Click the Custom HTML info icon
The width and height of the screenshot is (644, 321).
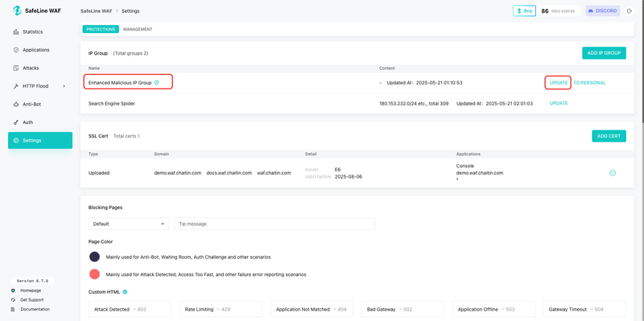point(125,292)
